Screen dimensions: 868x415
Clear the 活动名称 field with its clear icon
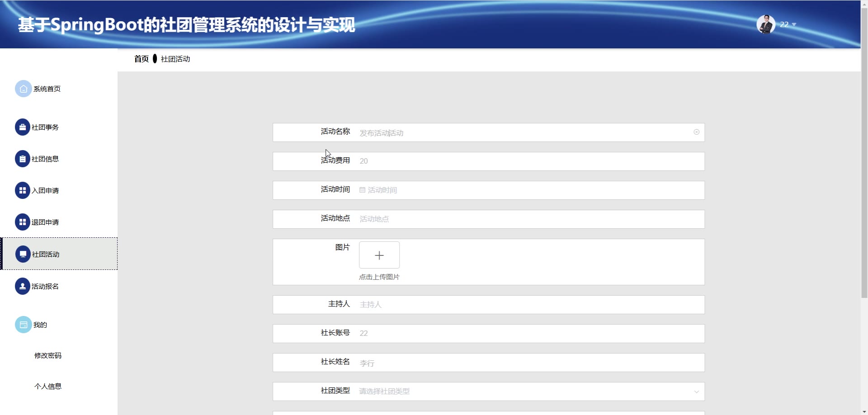(697, 132)
